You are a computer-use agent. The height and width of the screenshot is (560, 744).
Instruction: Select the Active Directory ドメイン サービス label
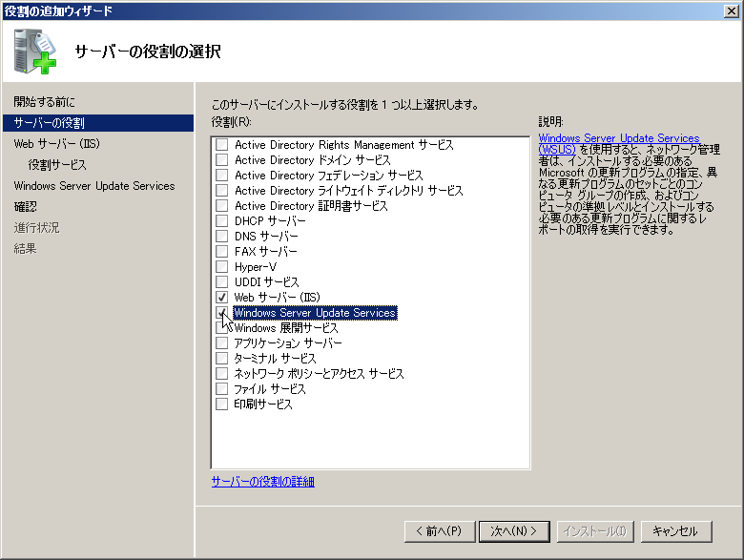(x=312, y=160)
